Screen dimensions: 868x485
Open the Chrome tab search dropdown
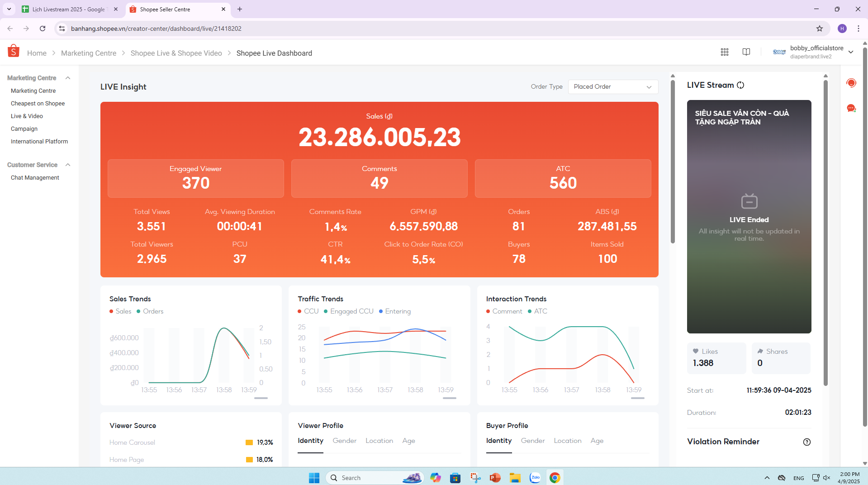pos(9,9)
